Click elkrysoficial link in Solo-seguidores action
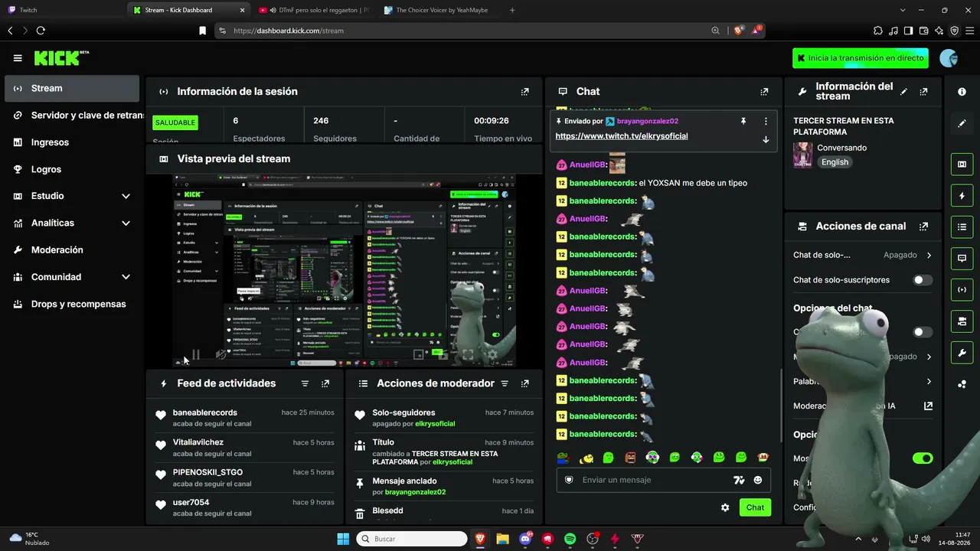980x551 pixels. (435, 423)
